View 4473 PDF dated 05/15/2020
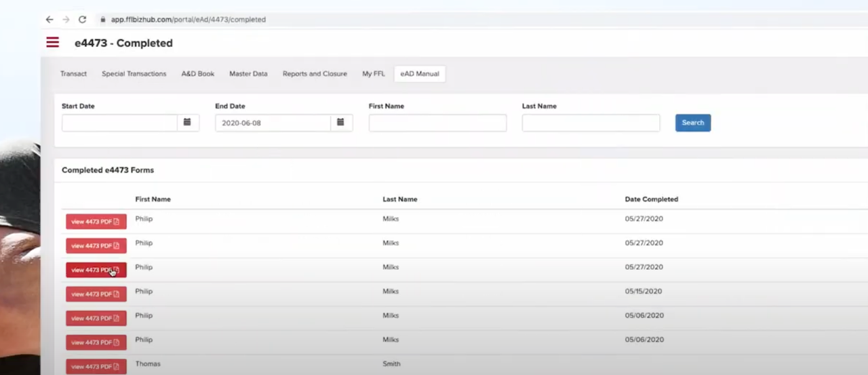Image resolution: width=868 pixels, height=375 pixels. click(x=96, y=294)
